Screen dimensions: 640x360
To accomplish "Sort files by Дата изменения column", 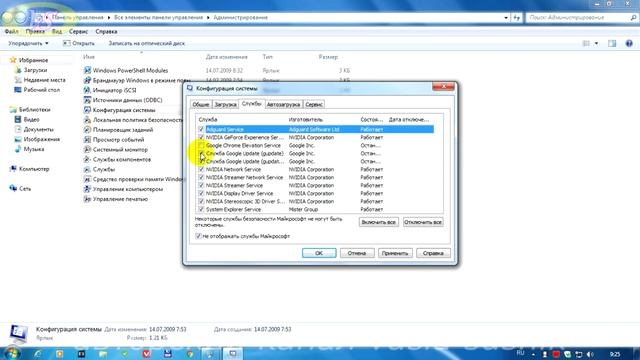I will (227, 57).
